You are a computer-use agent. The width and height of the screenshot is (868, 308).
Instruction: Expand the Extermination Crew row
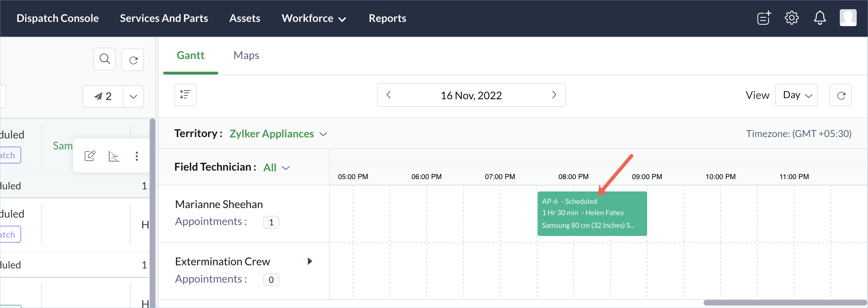point(310,261)
